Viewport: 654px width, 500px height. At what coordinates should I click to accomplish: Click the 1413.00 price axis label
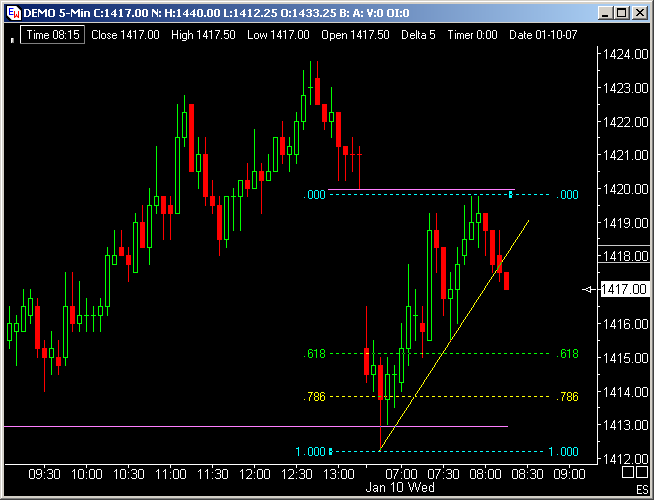click(x=626, y=425)
